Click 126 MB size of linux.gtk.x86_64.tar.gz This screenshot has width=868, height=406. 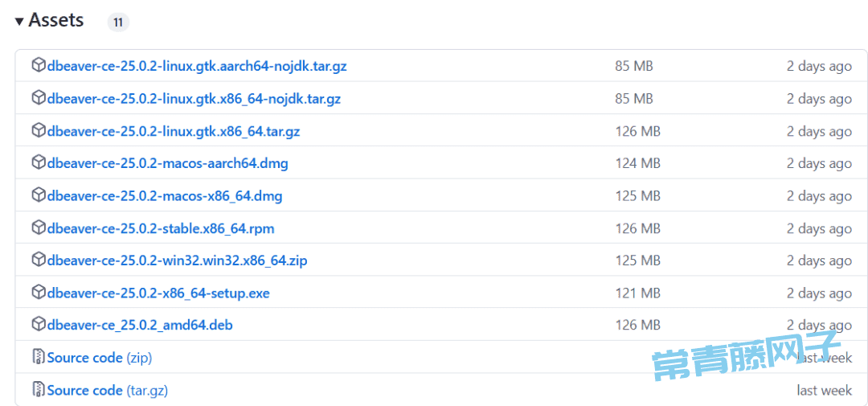click(x=637, y=131)
